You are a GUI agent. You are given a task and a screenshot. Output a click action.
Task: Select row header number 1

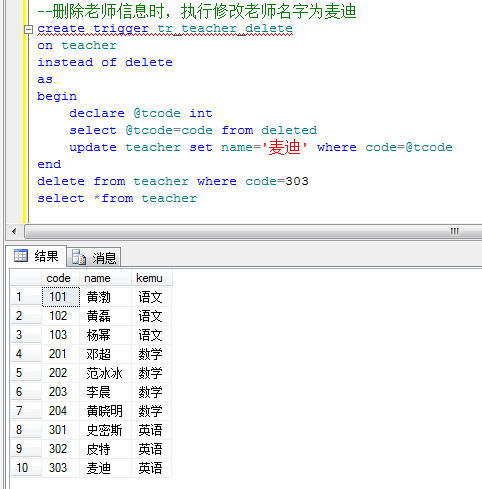26,297
